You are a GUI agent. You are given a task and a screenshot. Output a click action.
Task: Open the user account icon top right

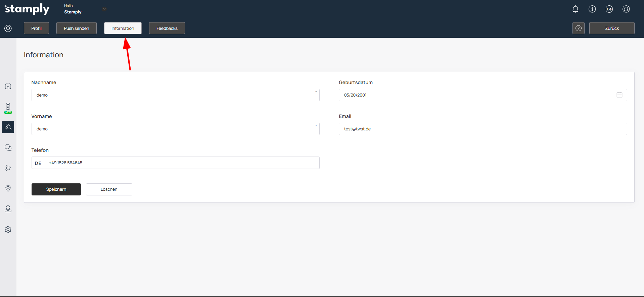click(x=626, y=9)
